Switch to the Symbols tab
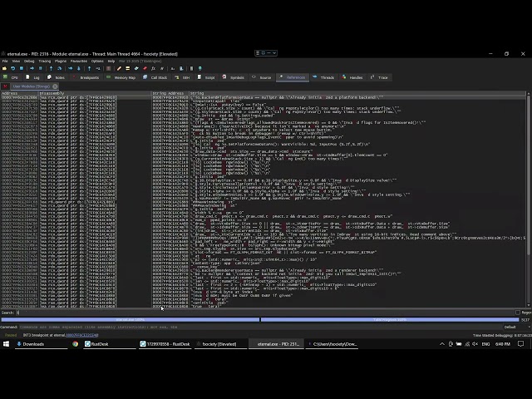This screenshot has height=399, width=532. coord(233,77)
